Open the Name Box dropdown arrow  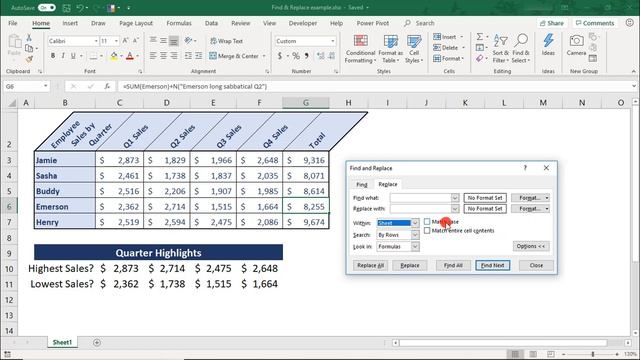45,86
